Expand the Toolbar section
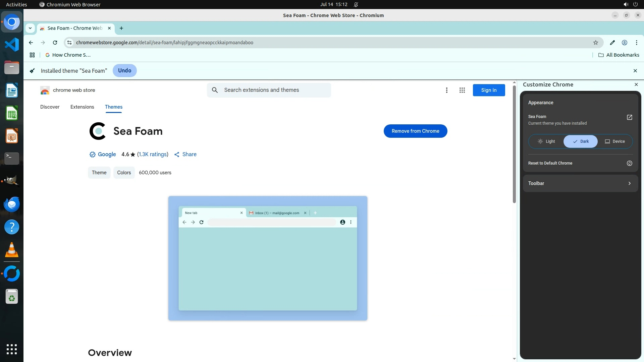Image resolution: width=644 pixels, height=362 pixels. 580,183
